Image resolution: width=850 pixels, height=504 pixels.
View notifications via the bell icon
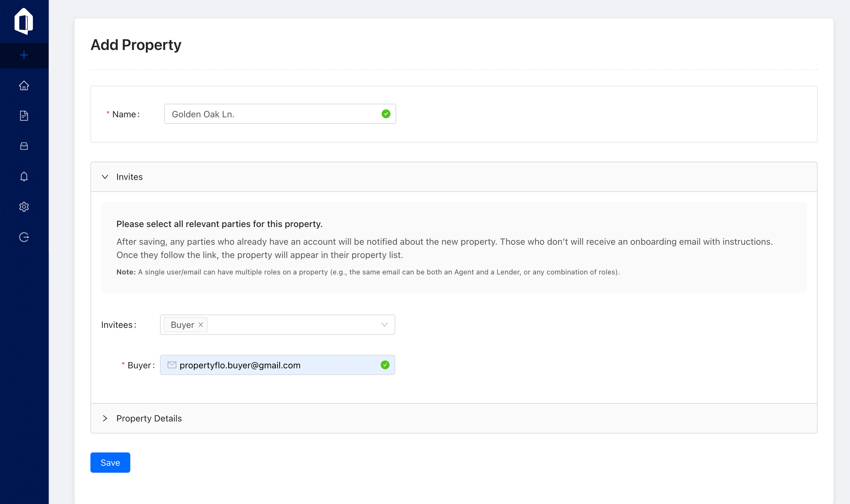point(24,177)
